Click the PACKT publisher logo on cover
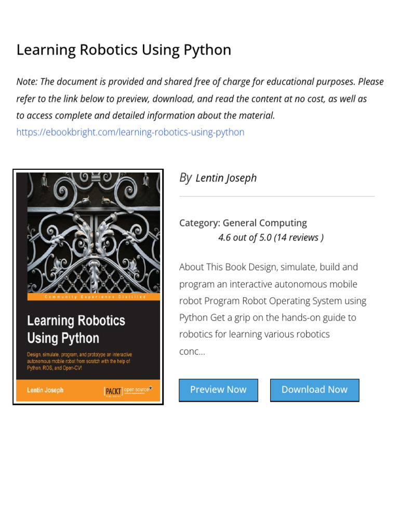The height and width of the screenshot is (532, 399). pos(113,391)
